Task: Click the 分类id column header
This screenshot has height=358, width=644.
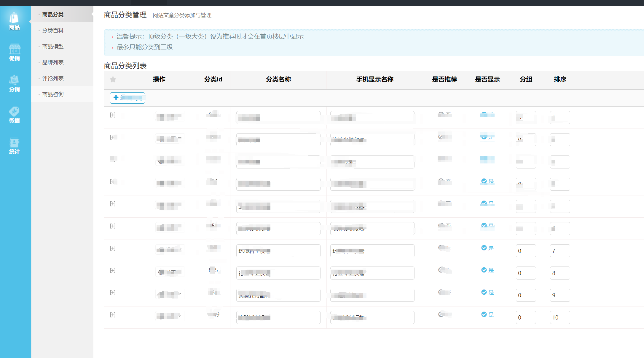Action: pos(213,79)
